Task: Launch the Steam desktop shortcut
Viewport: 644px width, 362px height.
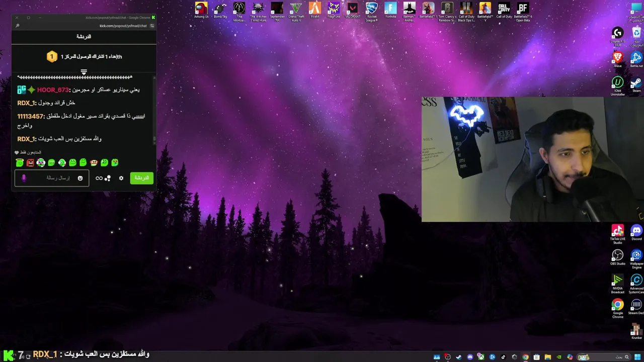Action: 636,84
